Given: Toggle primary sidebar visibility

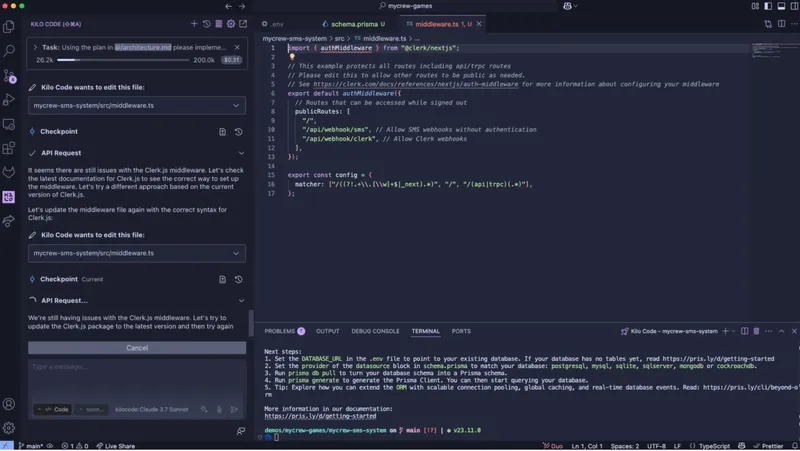Looking at the screenshot, I should click(768, 6).
